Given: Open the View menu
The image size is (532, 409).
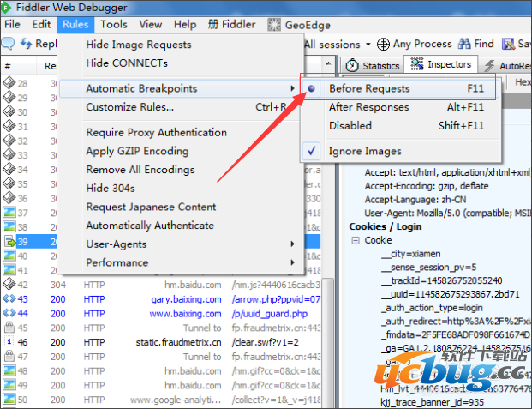Looking at the screenshot, I should (x=150, y=25).
